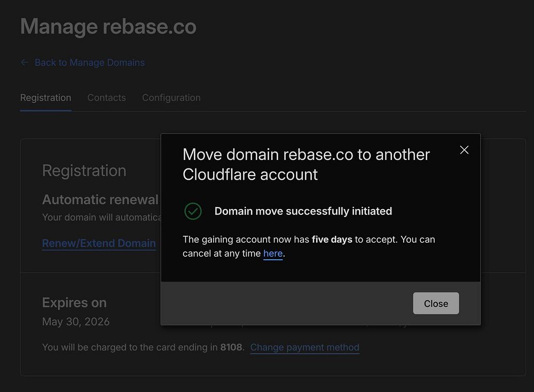Click the Registration section heading
Image resolution: width=534 pixels, height=392 pixels.
click(x=84, y=171)
